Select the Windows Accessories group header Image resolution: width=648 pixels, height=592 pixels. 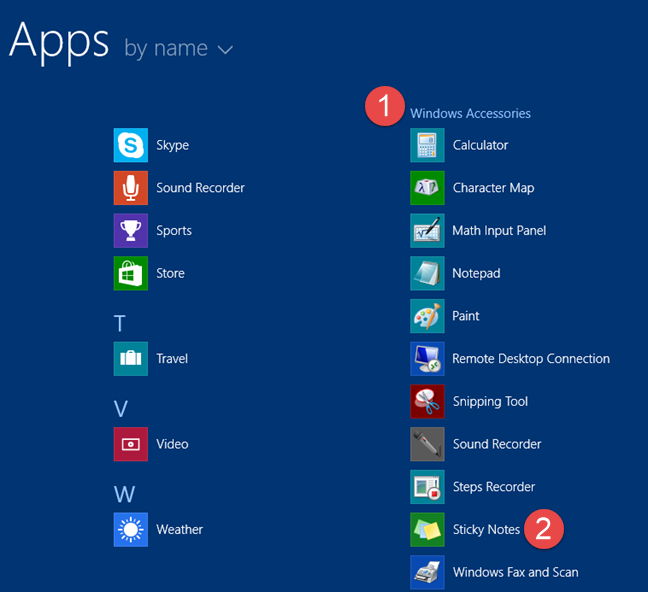click(x=470, y=113)
